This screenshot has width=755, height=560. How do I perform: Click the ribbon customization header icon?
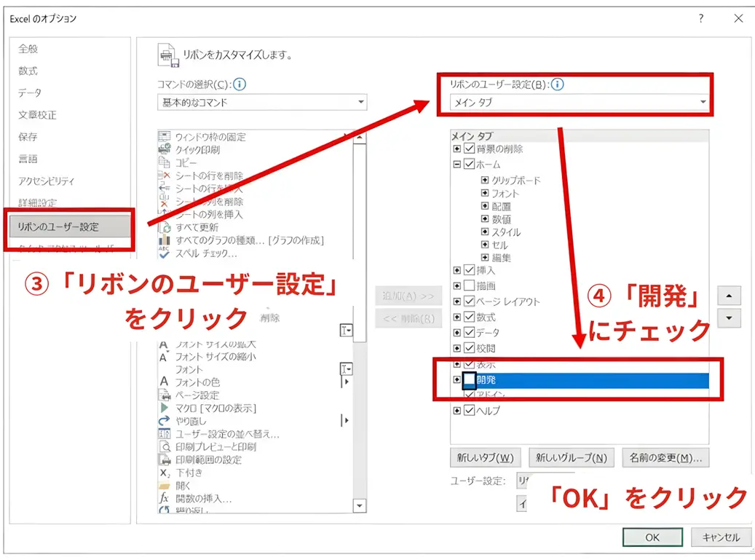(x=168, y=55)
